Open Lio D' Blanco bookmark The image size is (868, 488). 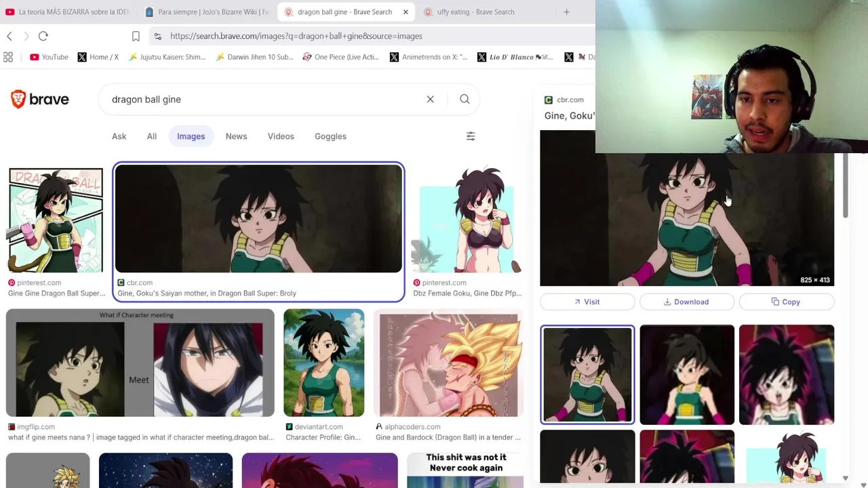[515, 57]
